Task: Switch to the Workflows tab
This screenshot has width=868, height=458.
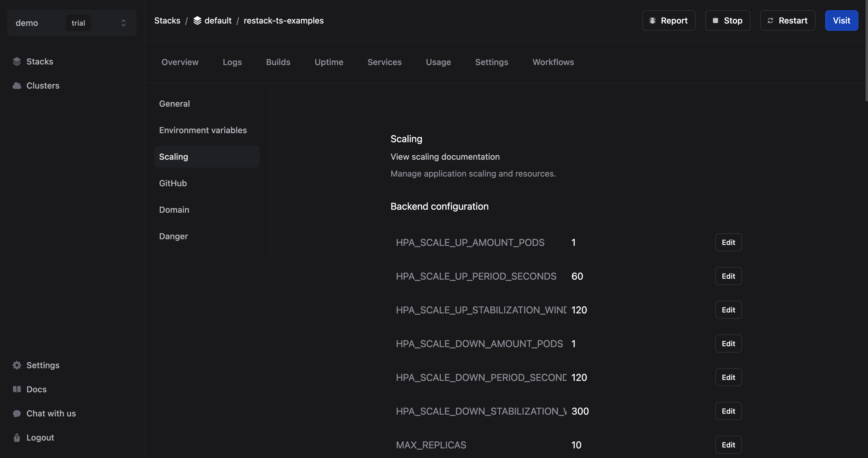Action: pyautogui.click(x=553, y=62)
